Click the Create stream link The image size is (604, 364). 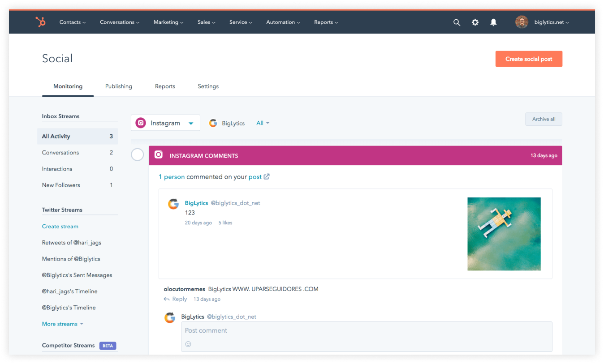tap(60, 227)
